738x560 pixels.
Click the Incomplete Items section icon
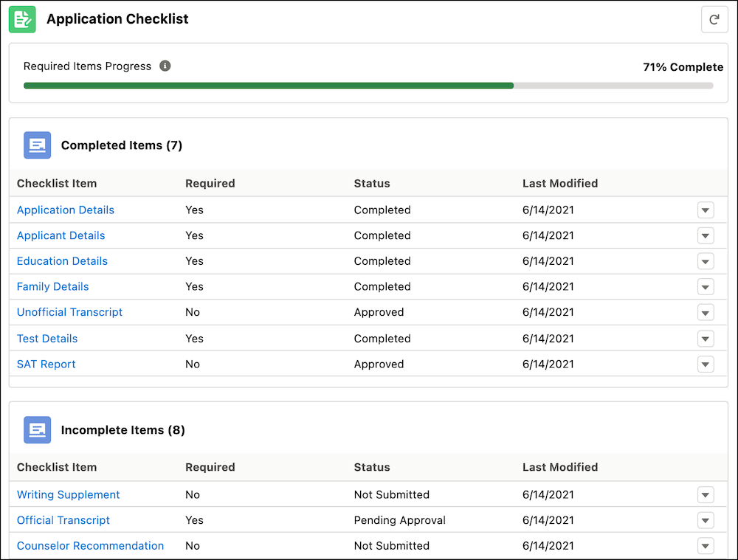[37, 429]
